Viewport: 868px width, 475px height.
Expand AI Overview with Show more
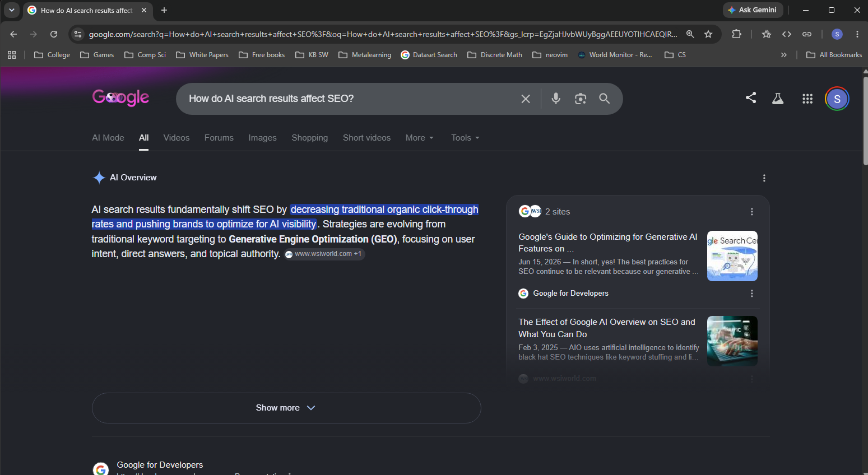coord(286,408)
